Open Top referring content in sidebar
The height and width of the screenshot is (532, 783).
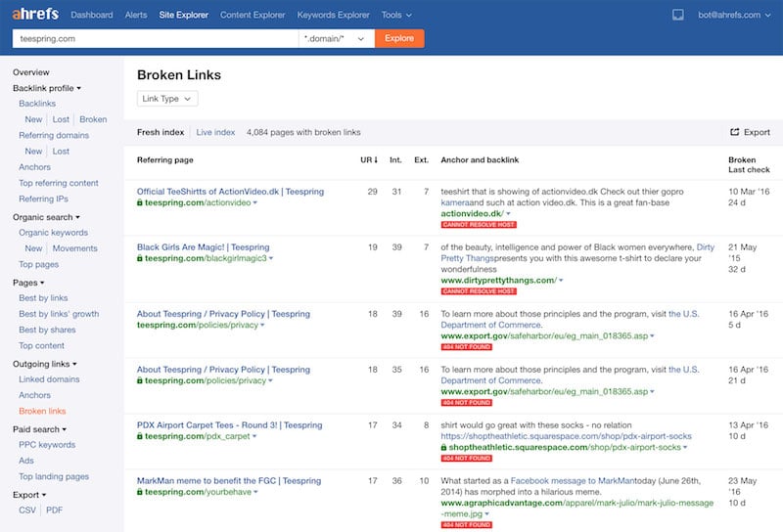click(x=59, y=183)
